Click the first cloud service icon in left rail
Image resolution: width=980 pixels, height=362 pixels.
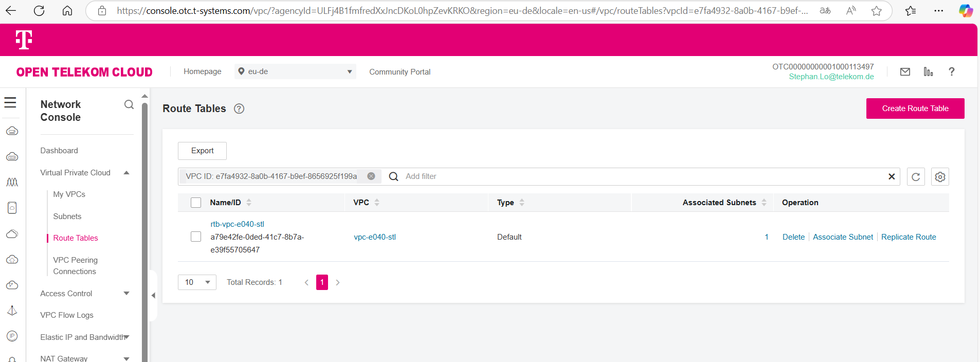[x=12, y=131]
